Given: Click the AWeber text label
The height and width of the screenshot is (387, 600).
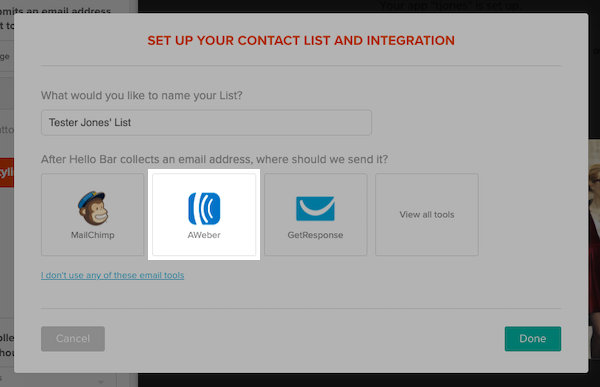Looking at the screenshot, I should coord(204,235).
